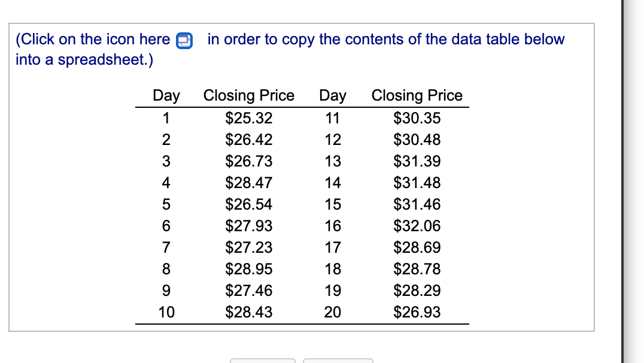
Task: Click the $31.39 price for Day 13
Action: pos(417,161)
